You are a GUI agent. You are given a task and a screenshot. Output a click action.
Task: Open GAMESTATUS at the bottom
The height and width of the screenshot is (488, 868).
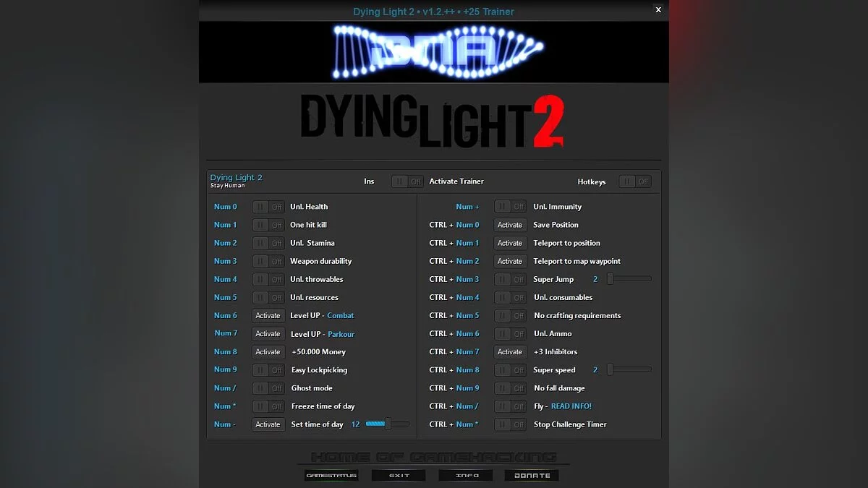tap(331, 475)
